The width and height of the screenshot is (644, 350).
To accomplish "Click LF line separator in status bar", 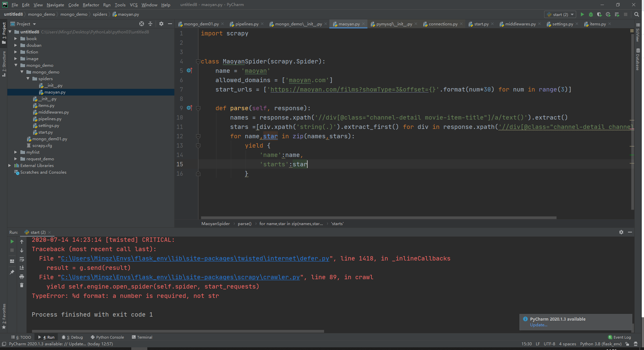I will click(538, 344).
